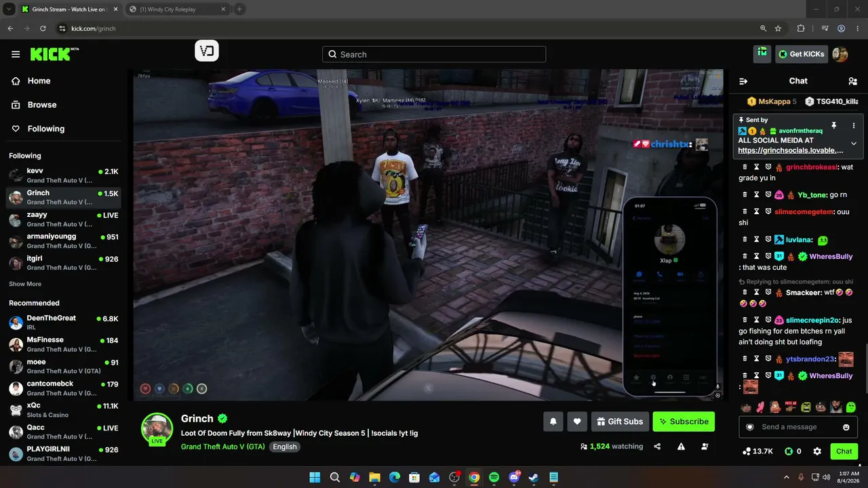Open the profile avatar menu
This screenshot has height=488, width=868.
840,54
